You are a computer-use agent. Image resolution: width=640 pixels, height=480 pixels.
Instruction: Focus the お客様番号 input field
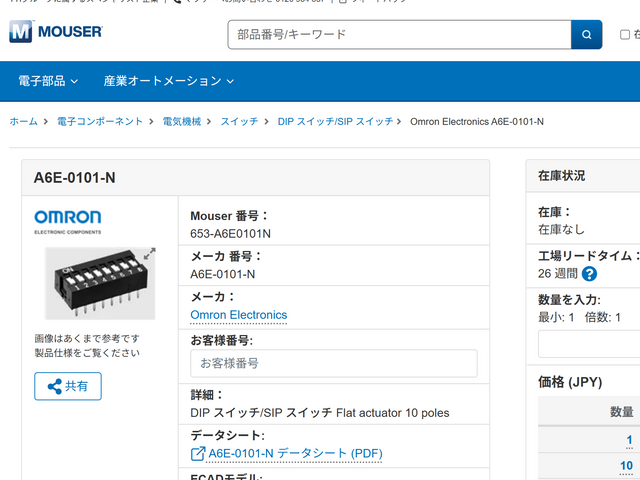click(x=334, y=363)
